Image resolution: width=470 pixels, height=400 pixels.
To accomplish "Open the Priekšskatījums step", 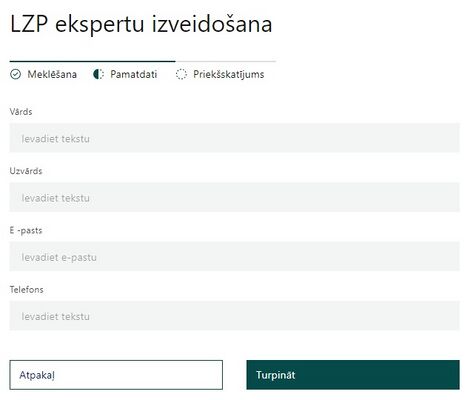I will [229, 74].
